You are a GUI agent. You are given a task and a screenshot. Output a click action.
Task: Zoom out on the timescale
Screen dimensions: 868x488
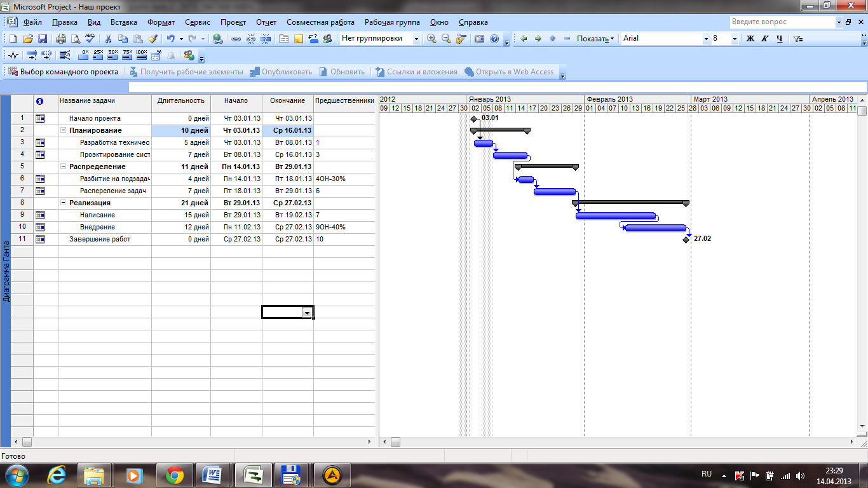pyautogui.click(x=446, y=39)
